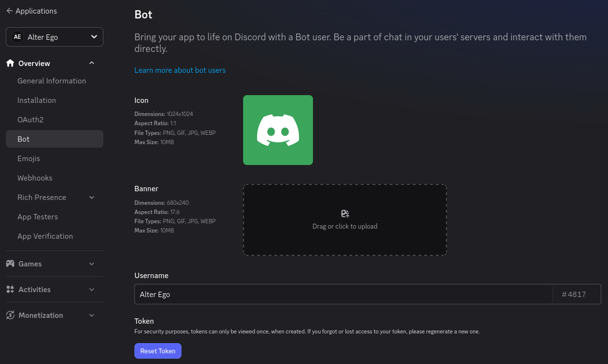Viewport: 608px width, 364px height.
Task: Open the OAuth2 settings page
Action: 54,120
